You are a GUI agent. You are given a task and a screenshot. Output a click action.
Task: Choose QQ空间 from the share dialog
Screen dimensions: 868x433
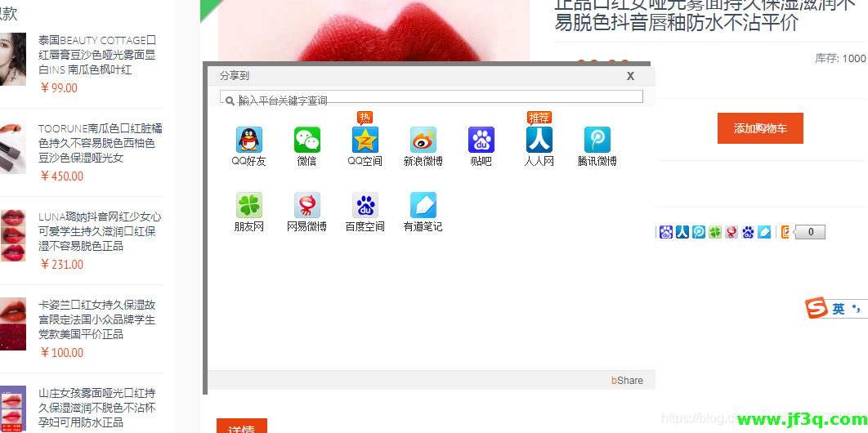coord(365,141)
